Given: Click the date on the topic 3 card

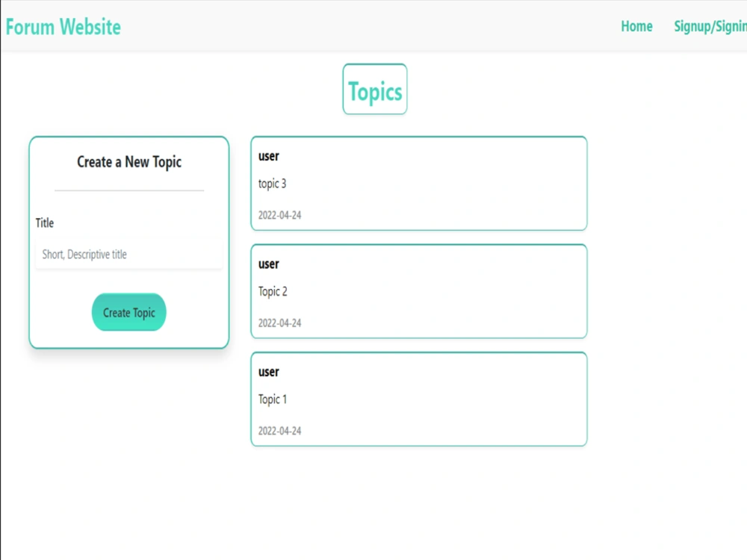Looking at the screenshot, I should click(x=279, y=215).
